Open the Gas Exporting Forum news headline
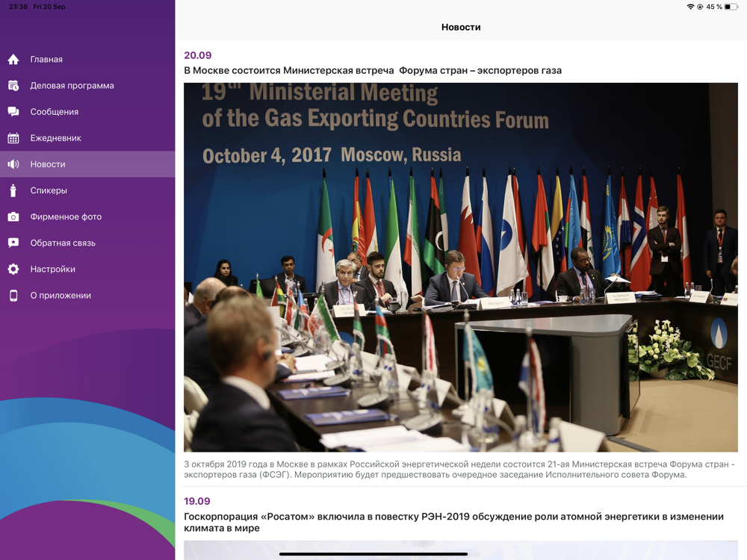This screenshot has height=560, width=747. tap(373, 70)
